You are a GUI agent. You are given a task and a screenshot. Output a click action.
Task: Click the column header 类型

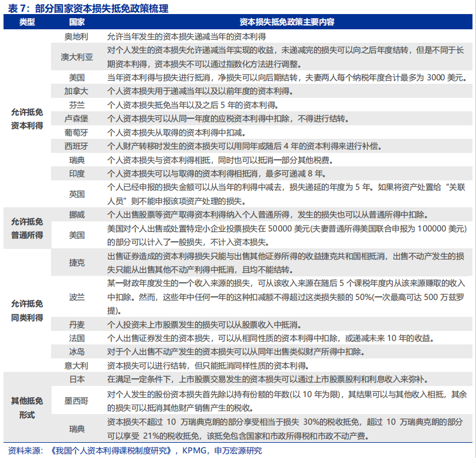(x=27, y=22)
